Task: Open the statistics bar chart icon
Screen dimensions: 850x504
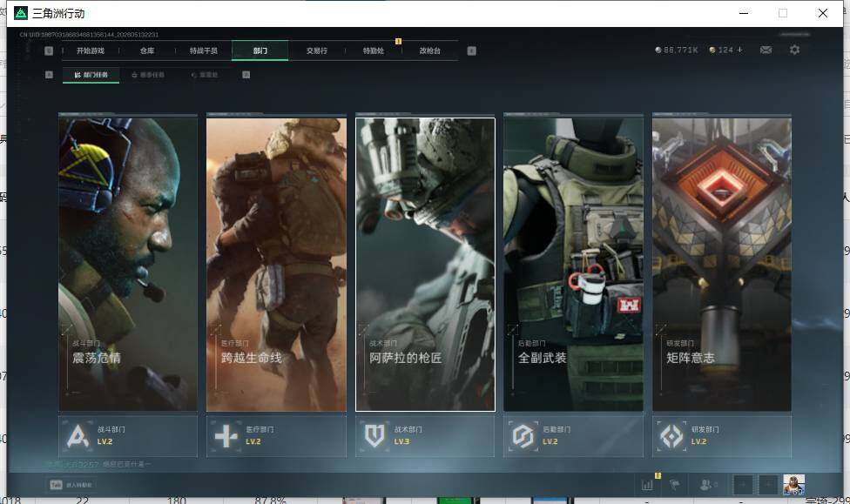Action: 647,485
